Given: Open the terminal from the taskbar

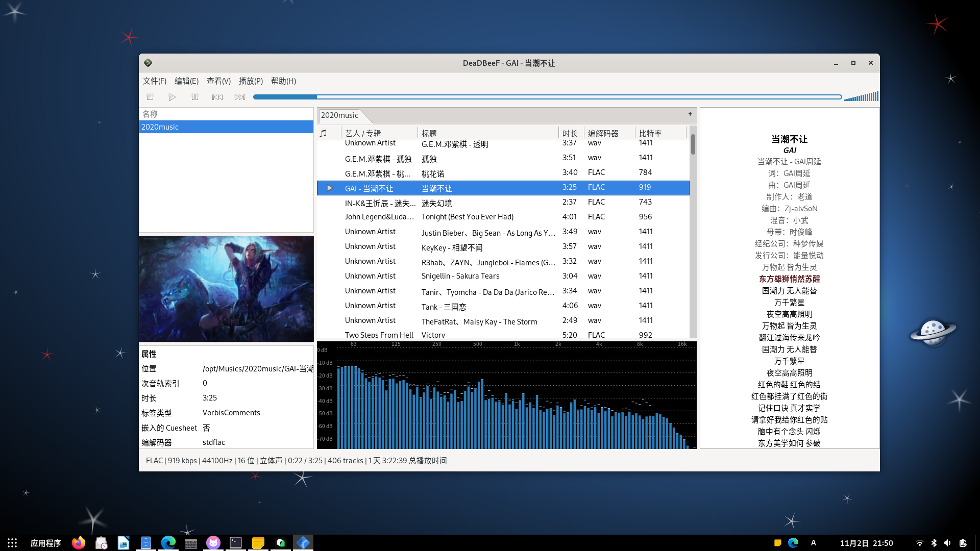Looking at the screenshot, I should [236, 543].
